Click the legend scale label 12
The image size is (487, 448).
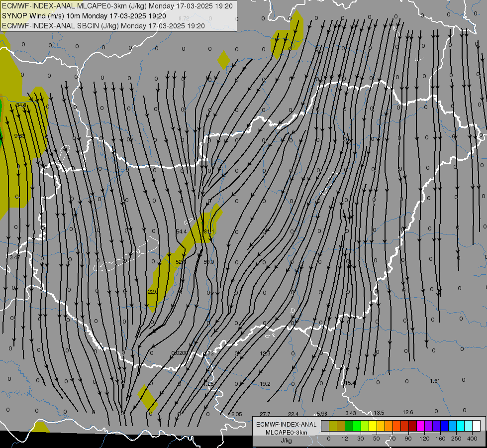(x=345, y=439)
